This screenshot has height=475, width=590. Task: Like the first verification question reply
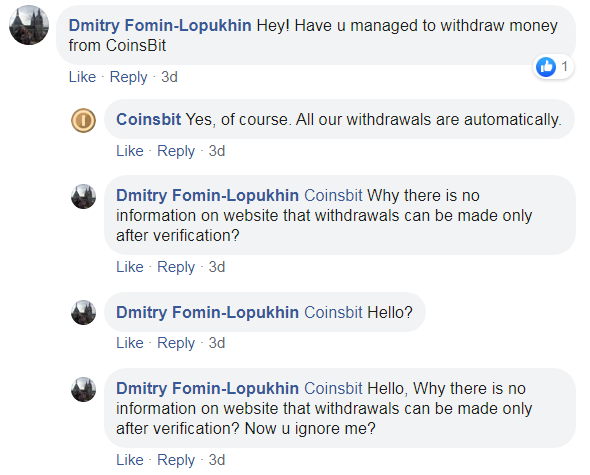click(130, 267)
